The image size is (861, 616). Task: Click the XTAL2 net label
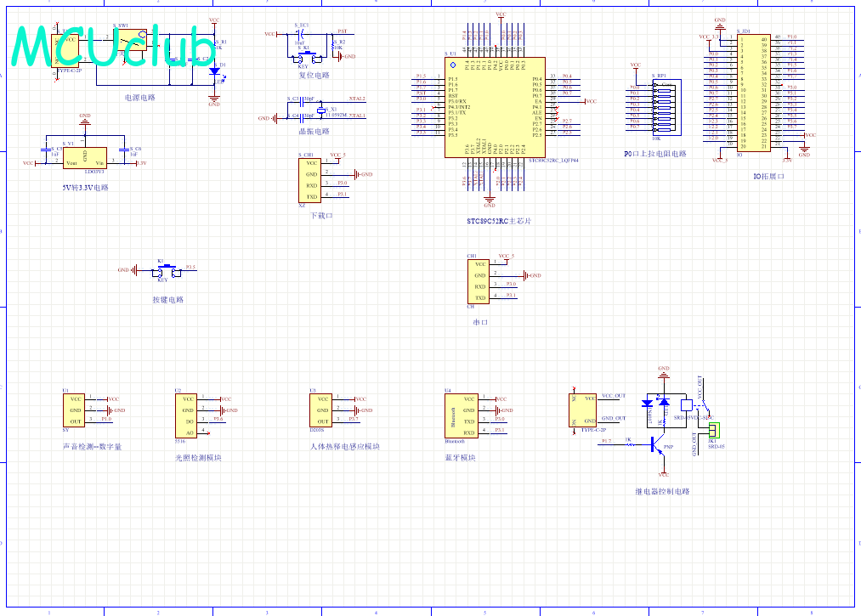(357, 99)
